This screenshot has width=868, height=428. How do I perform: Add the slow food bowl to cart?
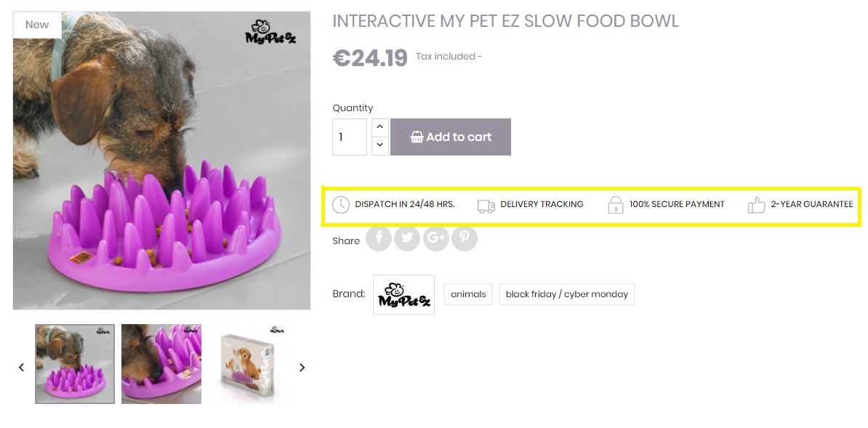tap(451, 137)
